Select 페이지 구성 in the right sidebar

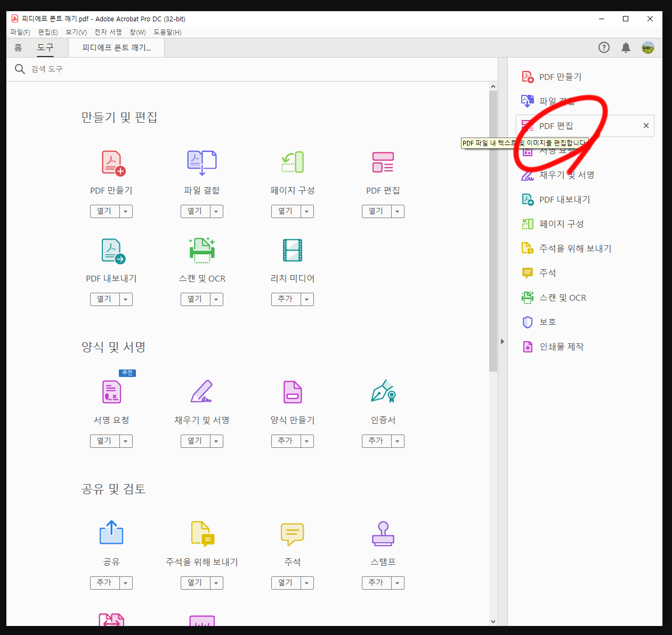tap(553, 224)
